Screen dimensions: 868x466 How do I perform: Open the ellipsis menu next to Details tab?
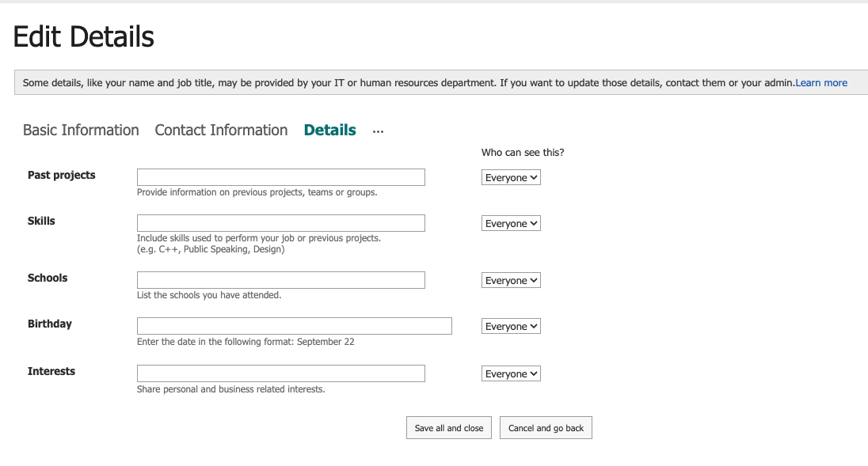[x=378, y=131]
